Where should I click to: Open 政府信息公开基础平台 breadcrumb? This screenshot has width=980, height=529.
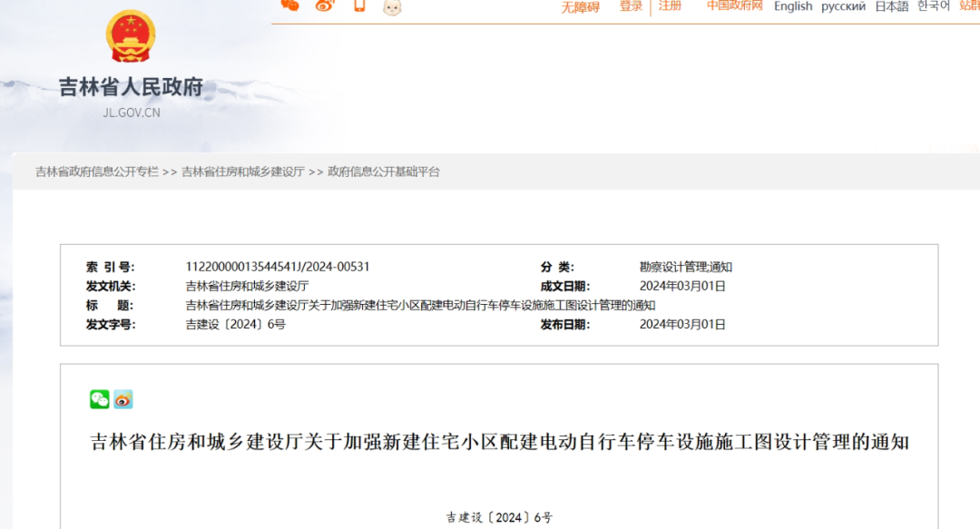pos(383,171)
